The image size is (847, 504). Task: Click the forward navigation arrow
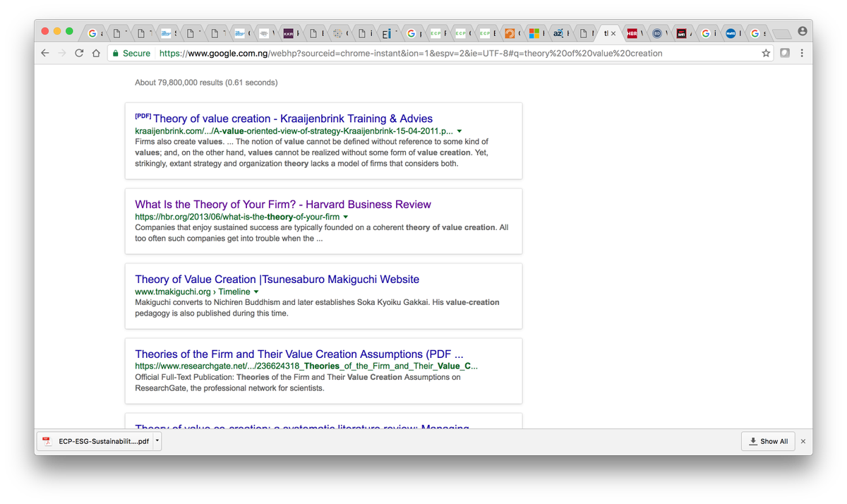tap(62, 53)
